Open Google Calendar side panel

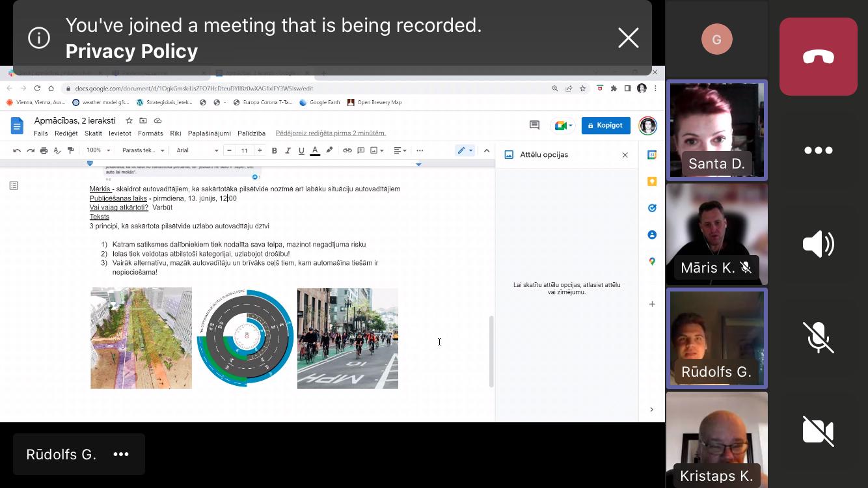(x=652, y=155)
